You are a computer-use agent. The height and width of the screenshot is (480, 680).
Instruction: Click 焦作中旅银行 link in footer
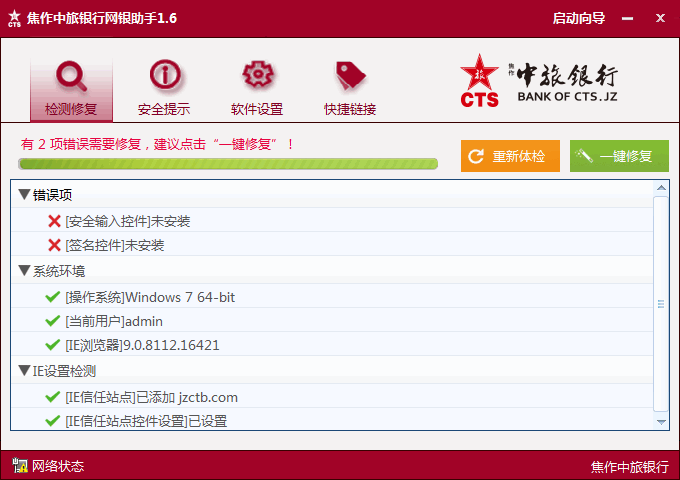(x=629, y=467)
